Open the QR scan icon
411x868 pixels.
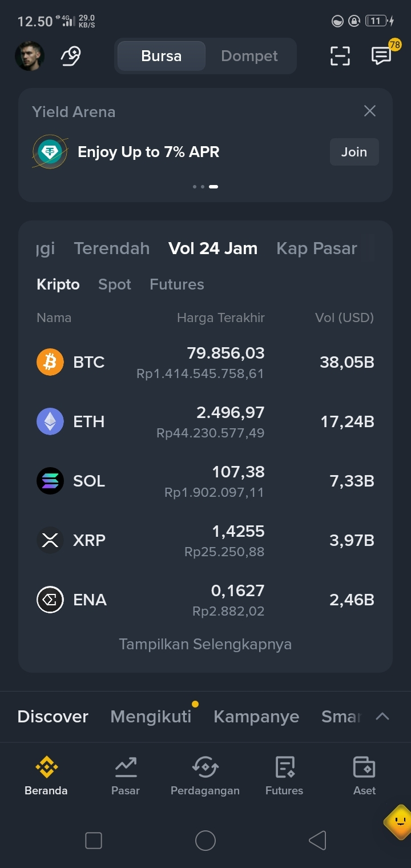tap(340, 56)
